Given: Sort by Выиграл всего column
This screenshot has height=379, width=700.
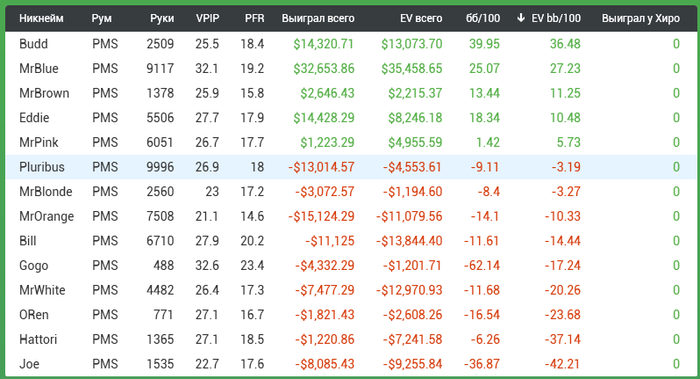Looking at the screenshot, I should click(x=318, y=18).
